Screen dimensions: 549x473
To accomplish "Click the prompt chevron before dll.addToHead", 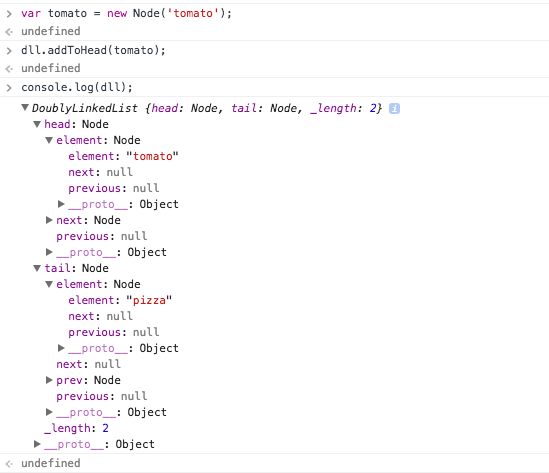I will 9,50.
